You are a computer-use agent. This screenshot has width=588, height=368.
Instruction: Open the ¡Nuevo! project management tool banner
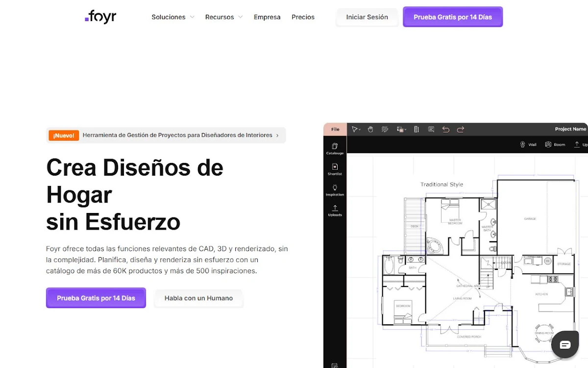point(166,135)
